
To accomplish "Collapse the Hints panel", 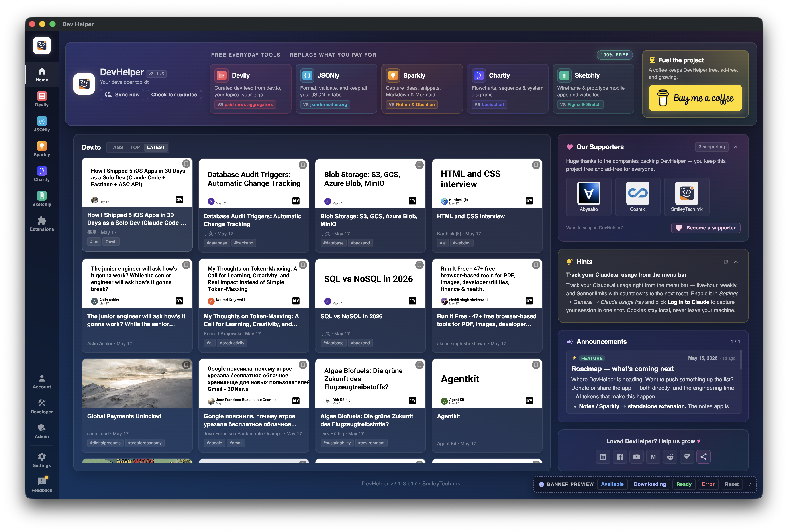I will point(736,262).
